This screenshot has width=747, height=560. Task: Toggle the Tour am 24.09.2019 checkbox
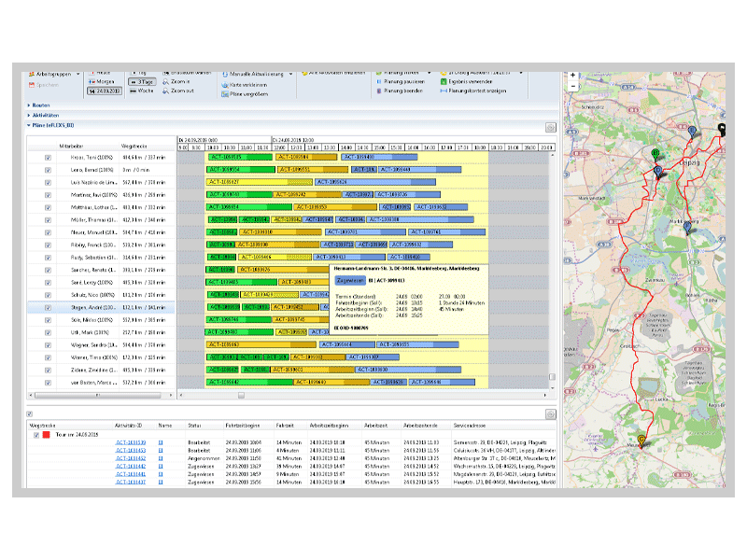(x=36, y=434)
